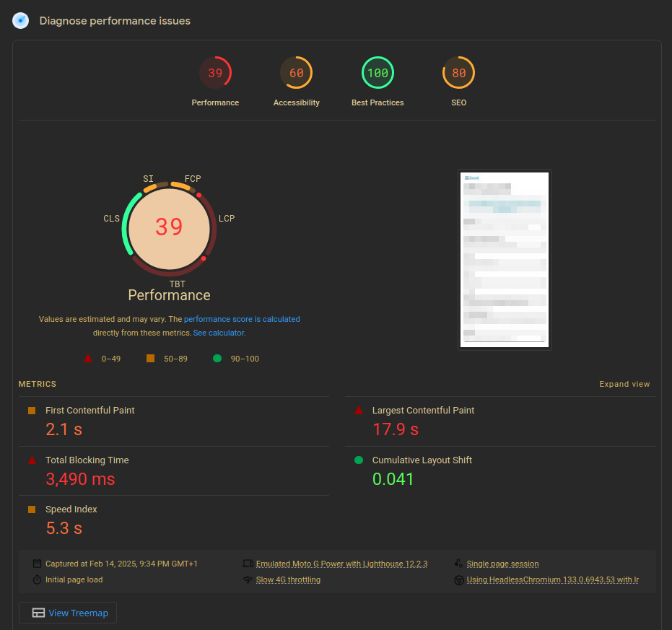Screen dimensions: 672x630
Task: Click the 17.9 s value
Action: pyautogui.click(x=396, y=429)
